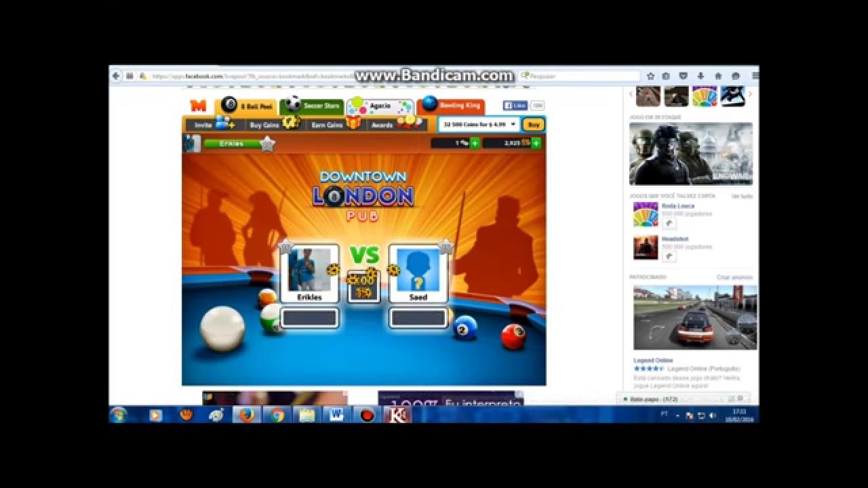Open the Legend Online ad title
The image size is (868, 488).
coord(654,361)
